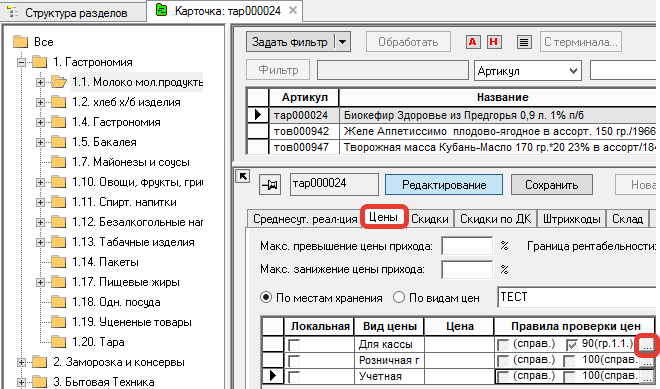Click the Фильтр button

(278, 70)
